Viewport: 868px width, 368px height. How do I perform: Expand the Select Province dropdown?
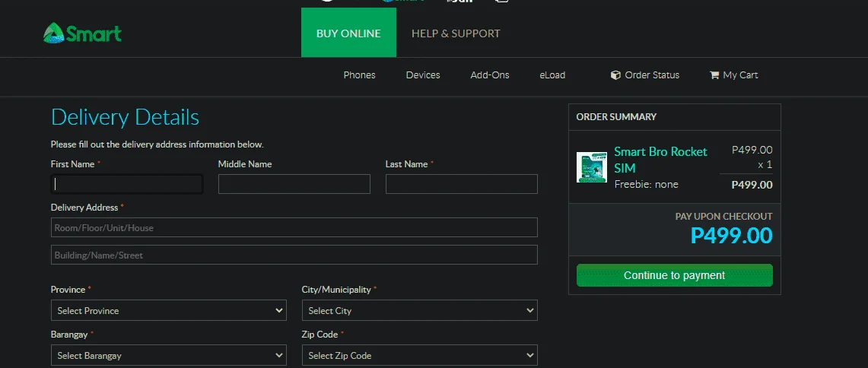(x=168, y=310)
